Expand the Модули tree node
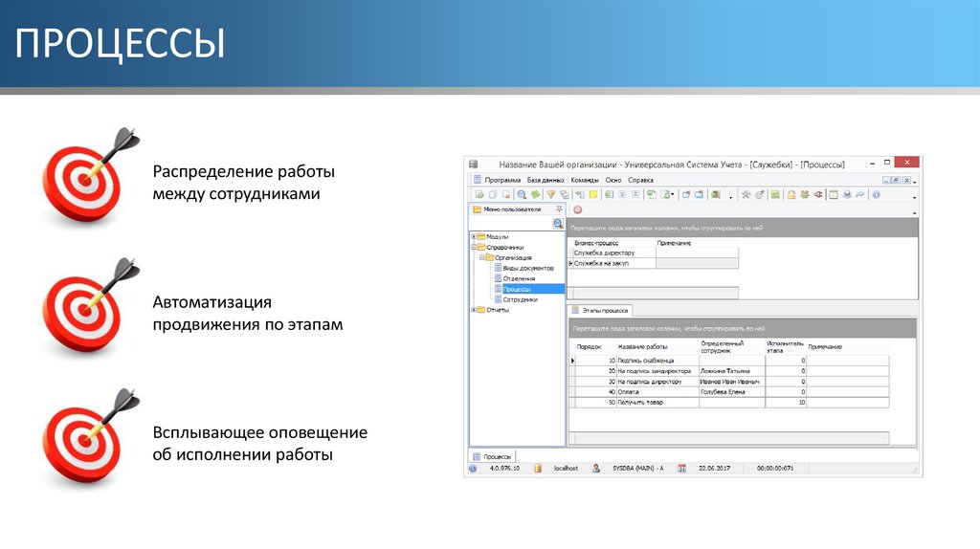Image resolution: width=980 pixels, height=549 pixels. [473, 236]
